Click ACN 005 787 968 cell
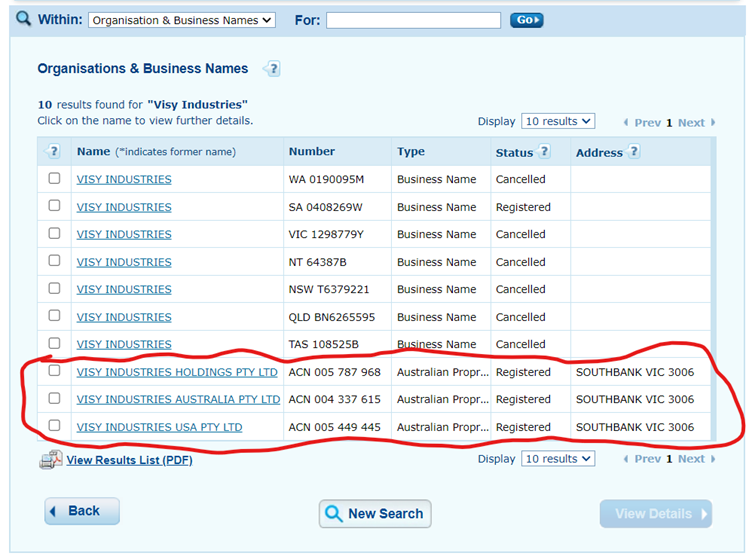 pos(335,373)
